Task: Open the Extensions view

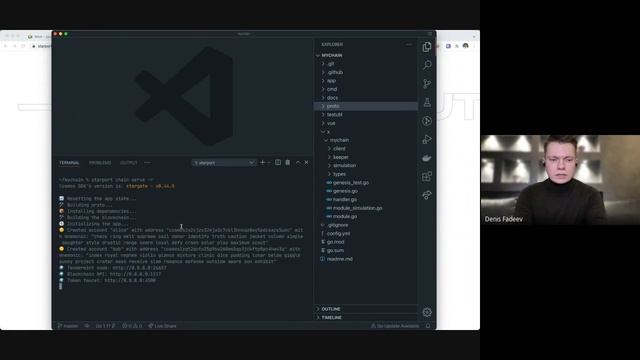Action: click(427, 176)
